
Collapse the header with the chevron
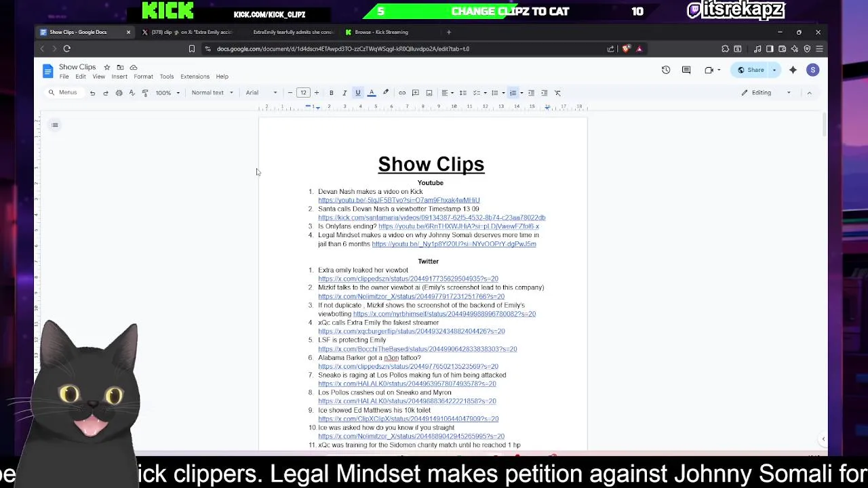809,93
